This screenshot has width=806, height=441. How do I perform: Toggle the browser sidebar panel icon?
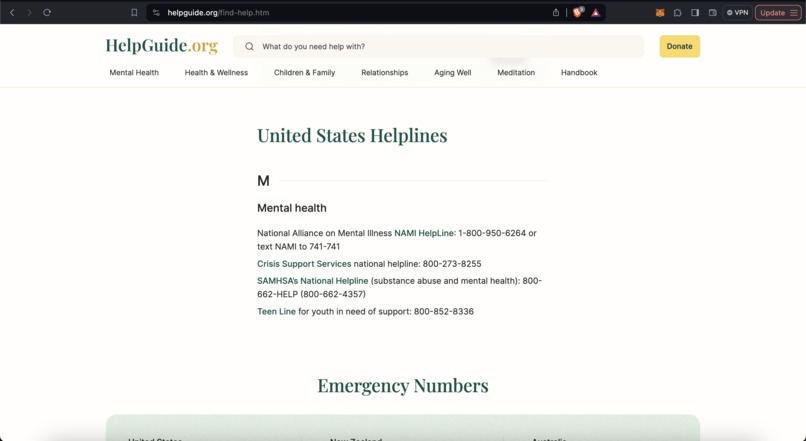(x=695, y=13)
